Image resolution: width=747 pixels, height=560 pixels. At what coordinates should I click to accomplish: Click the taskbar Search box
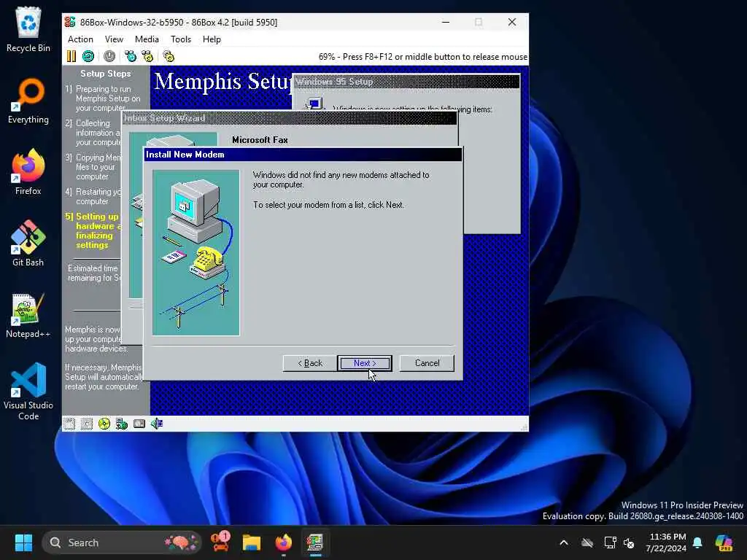pyautogui.click(x=122, y=542)
